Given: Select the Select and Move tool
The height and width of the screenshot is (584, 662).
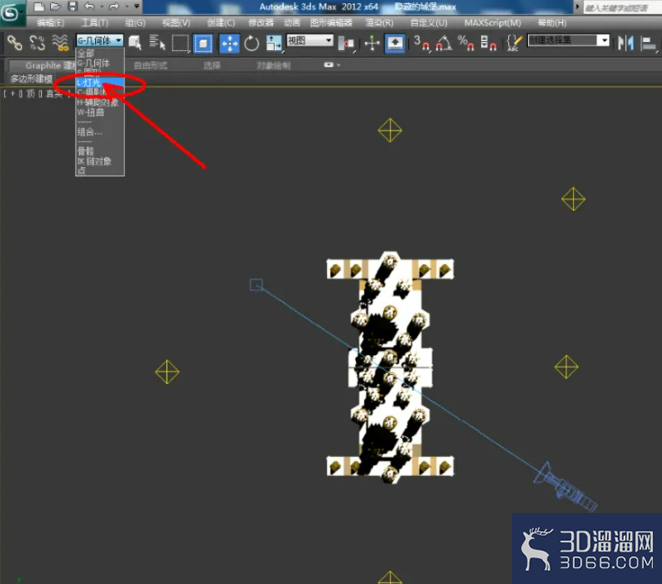Looking at the screenshot, I should pyautogui.click(x=230, y=43).
